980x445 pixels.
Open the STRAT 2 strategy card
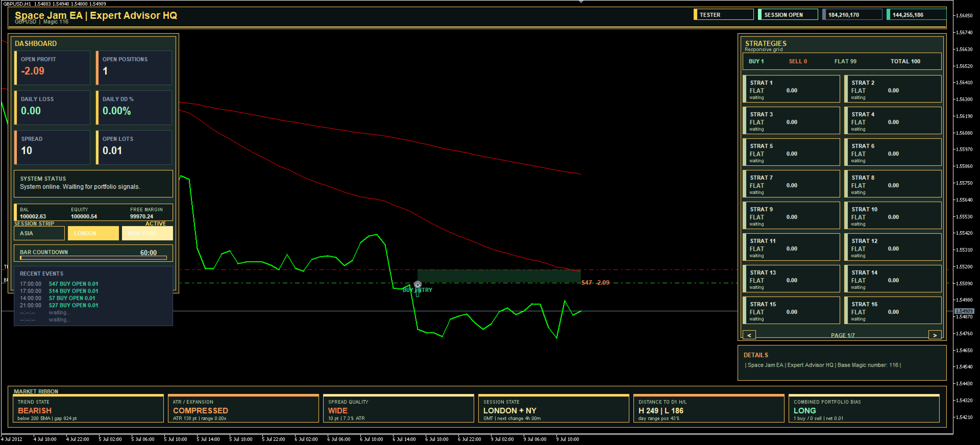(893, 89)
